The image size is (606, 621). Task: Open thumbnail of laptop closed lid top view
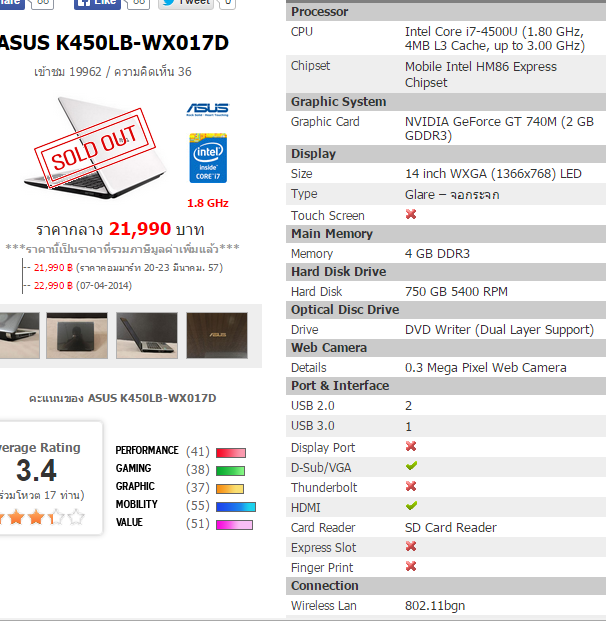tap(77, 335)
